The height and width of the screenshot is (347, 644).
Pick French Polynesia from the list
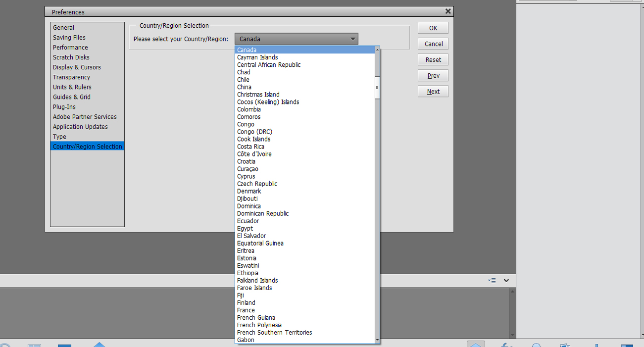point(305,324)
